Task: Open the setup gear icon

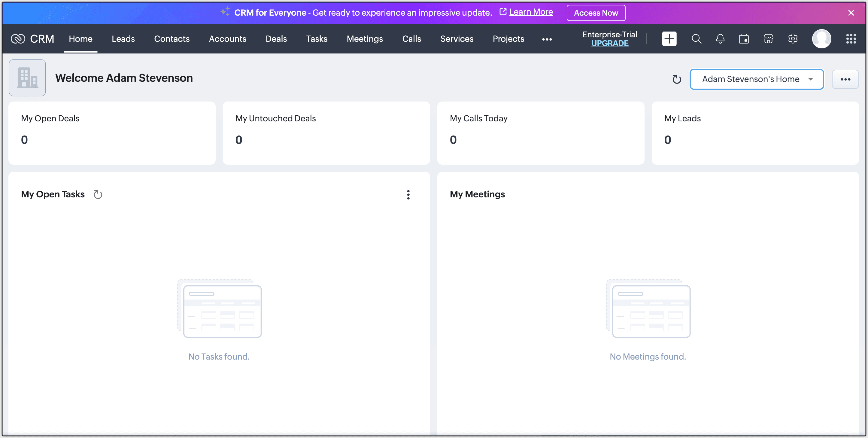Action: pyautogui.click(x=793, y=39)
